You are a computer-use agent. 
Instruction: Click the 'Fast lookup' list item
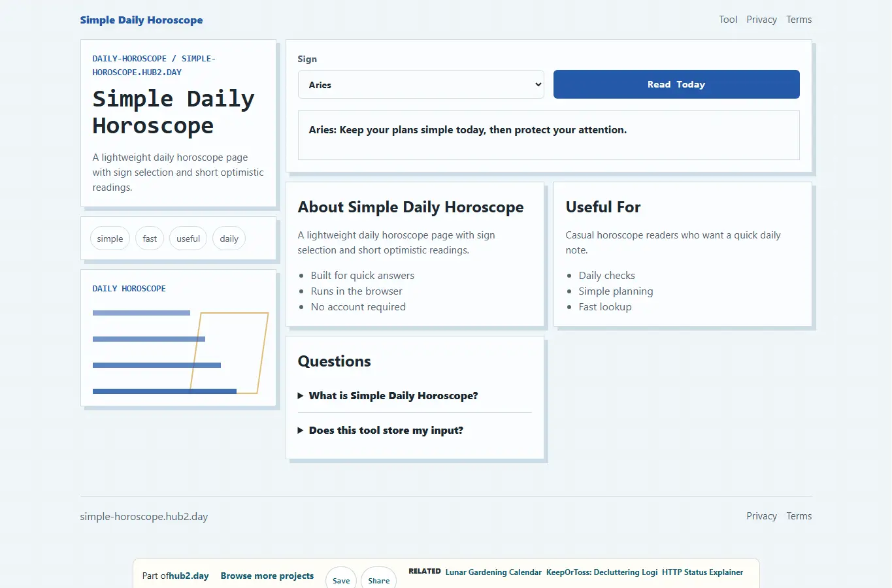click(605, 307)
